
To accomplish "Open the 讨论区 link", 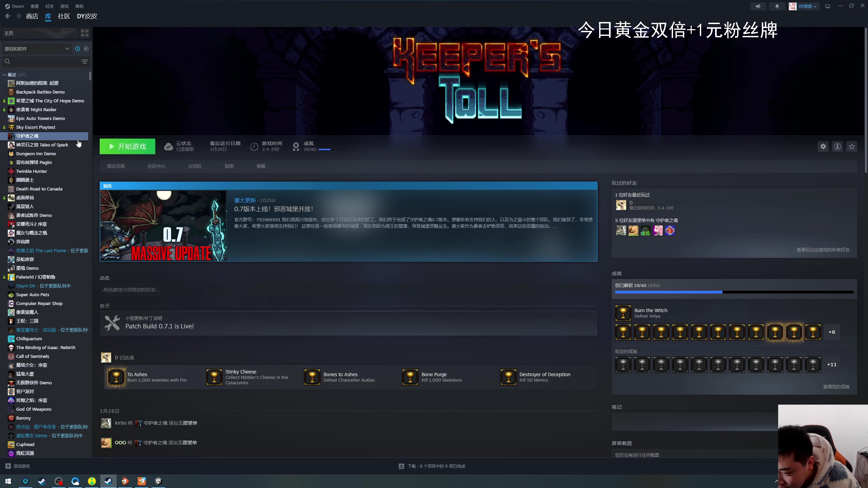I will (195, 166).
